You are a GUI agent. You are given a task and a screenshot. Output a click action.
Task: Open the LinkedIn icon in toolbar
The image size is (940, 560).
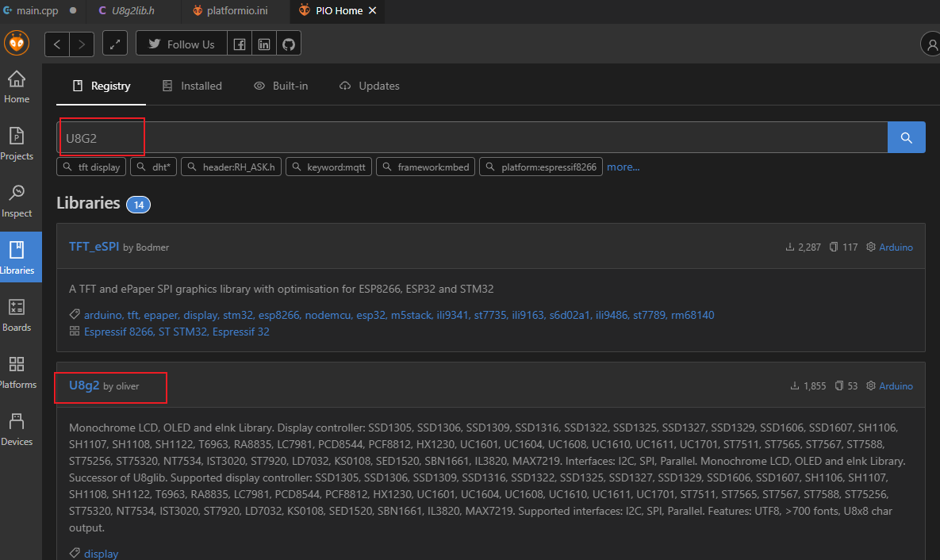(264, 44)
